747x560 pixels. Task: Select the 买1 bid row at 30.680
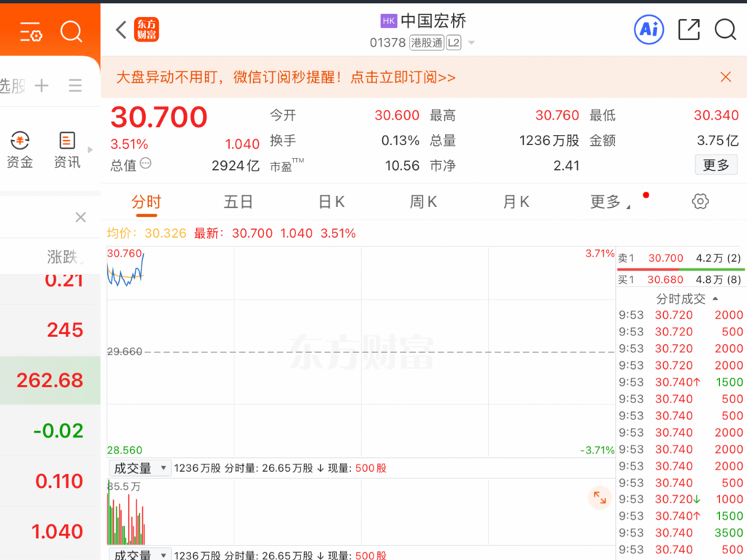[681, 279]
